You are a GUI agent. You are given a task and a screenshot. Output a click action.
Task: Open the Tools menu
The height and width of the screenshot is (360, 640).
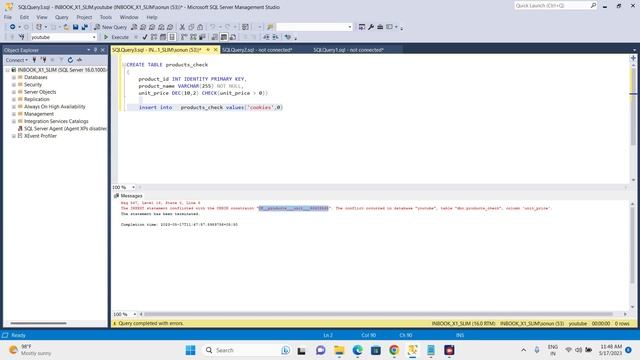point(106,17)
